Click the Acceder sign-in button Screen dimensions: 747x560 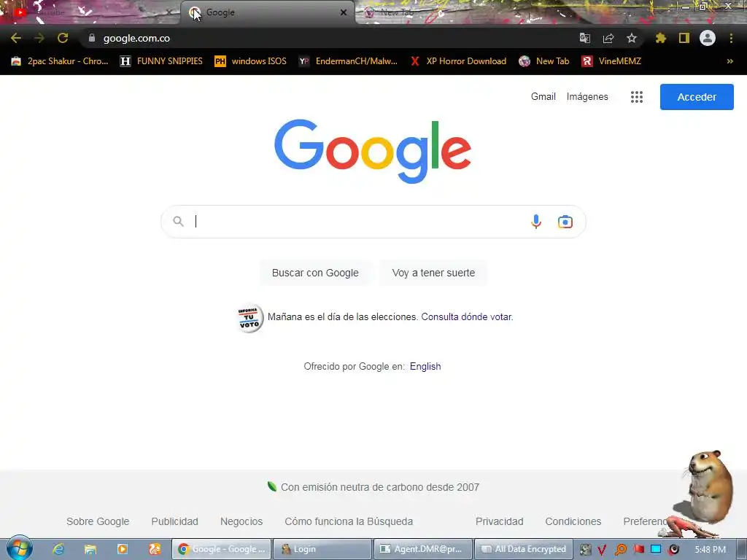(697, 97)
